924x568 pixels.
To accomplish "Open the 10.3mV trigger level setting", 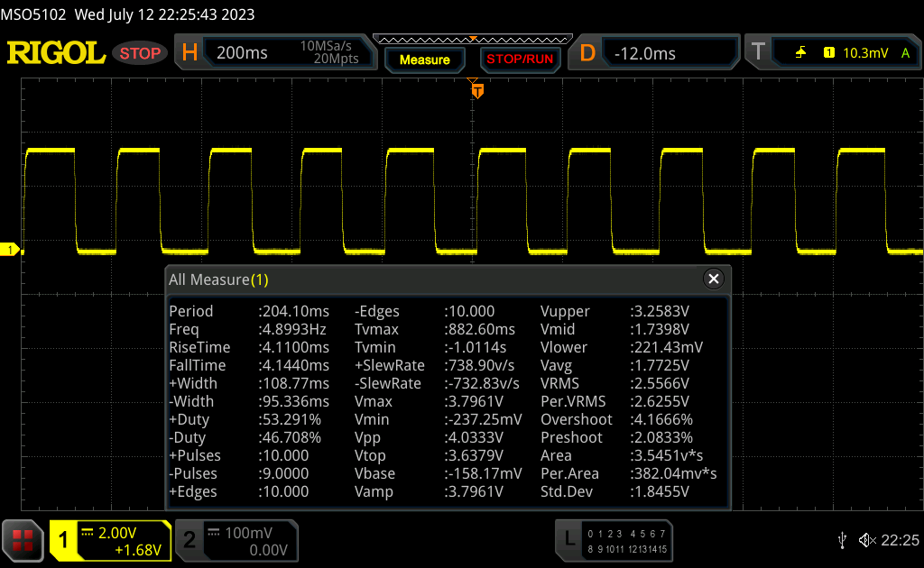I will tap(864, 53).
